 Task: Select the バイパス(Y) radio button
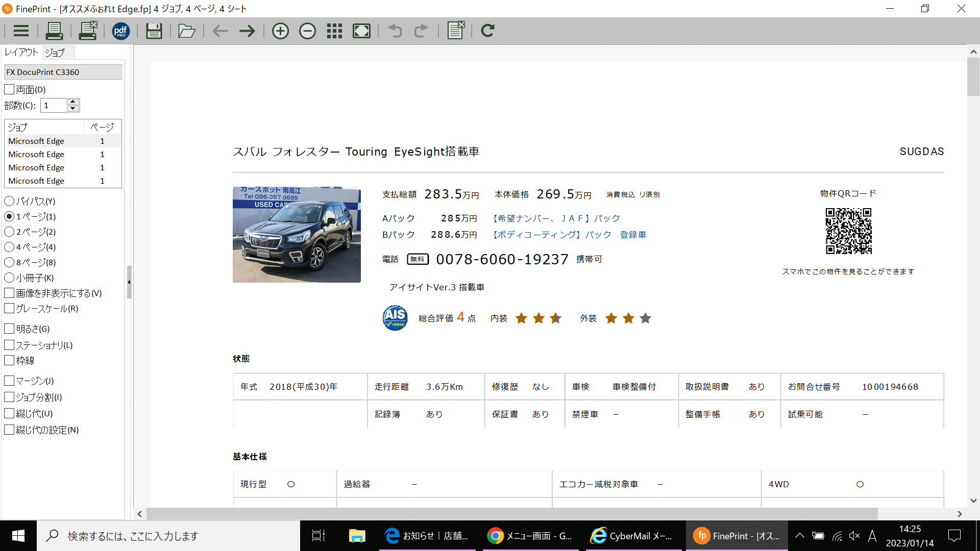click(9, 201)
